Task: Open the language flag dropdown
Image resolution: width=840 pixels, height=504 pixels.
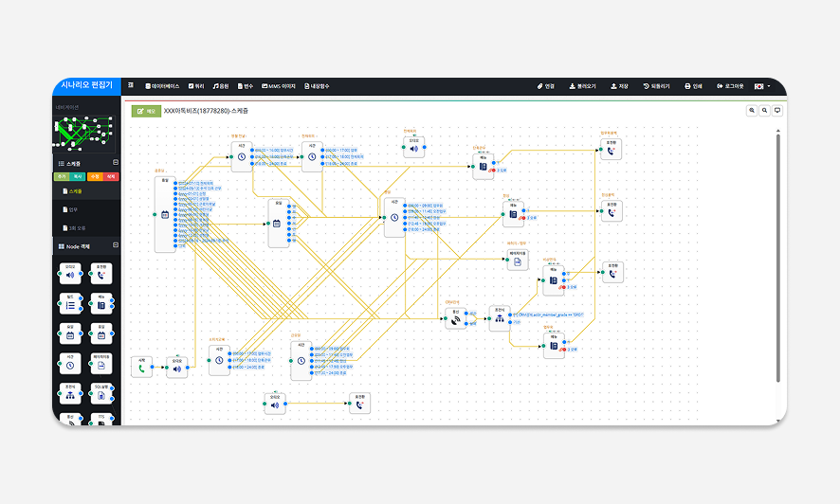Action: (x=762, y=86)
